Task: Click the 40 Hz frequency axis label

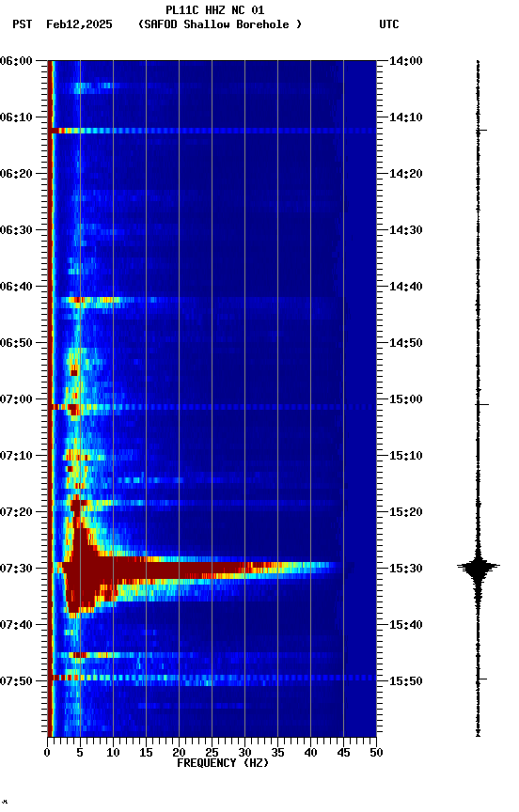Action: [310, 753]
